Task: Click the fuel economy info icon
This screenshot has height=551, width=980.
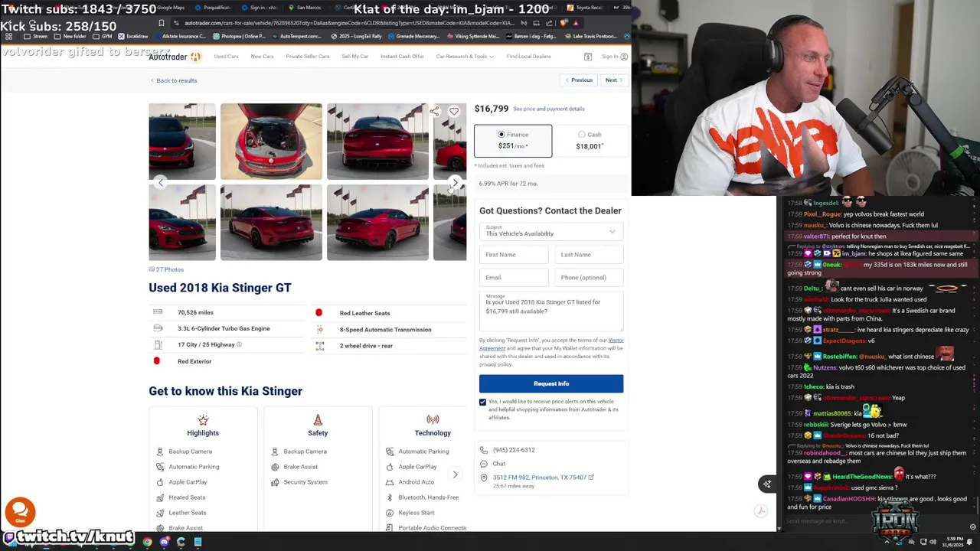Action: tap(239, 344)
